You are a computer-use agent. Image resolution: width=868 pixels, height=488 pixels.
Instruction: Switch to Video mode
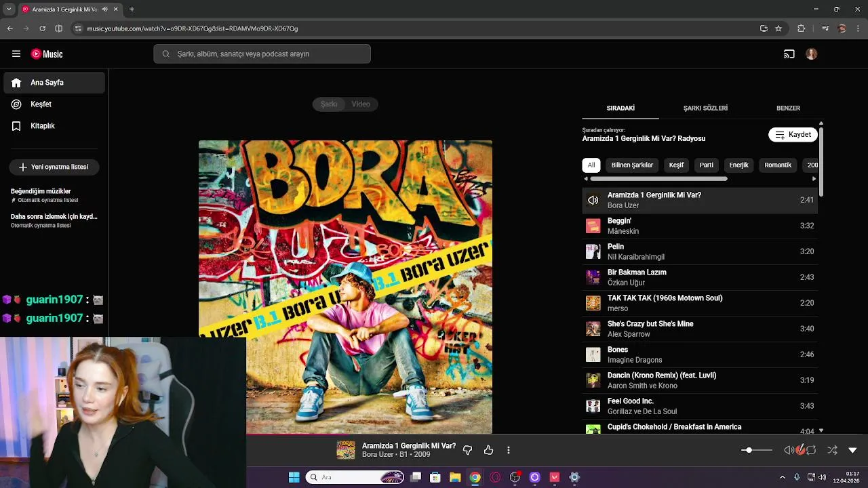pyautogui.click(x=361, y=104)
